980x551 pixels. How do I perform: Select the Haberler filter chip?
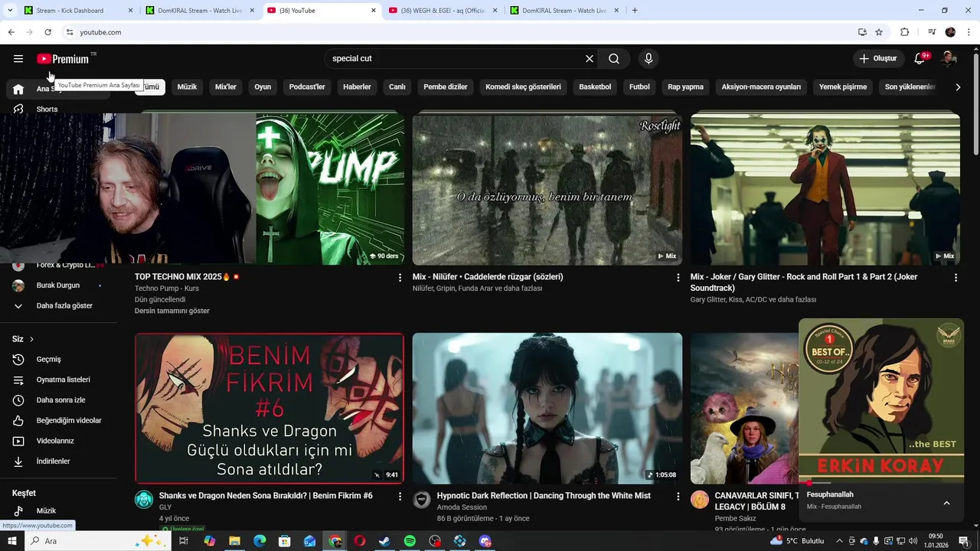(x=357, y=87)
